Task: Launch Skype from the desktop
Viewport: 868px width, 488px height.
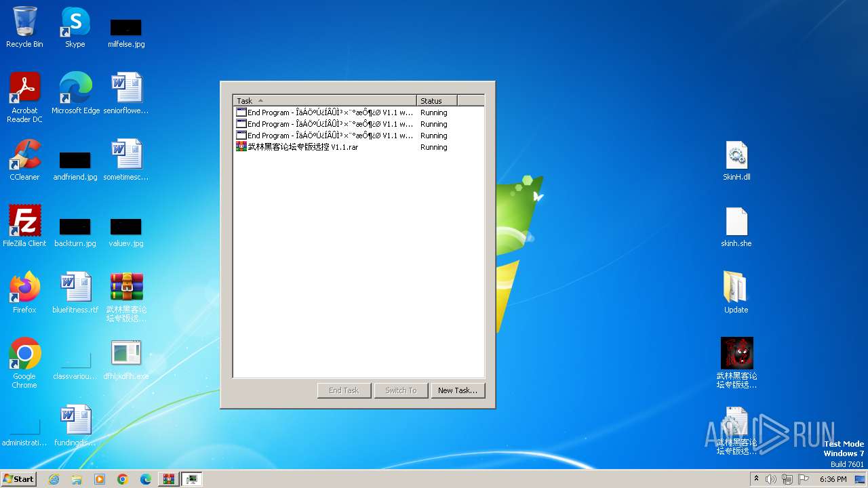Action: pos(75,27)
